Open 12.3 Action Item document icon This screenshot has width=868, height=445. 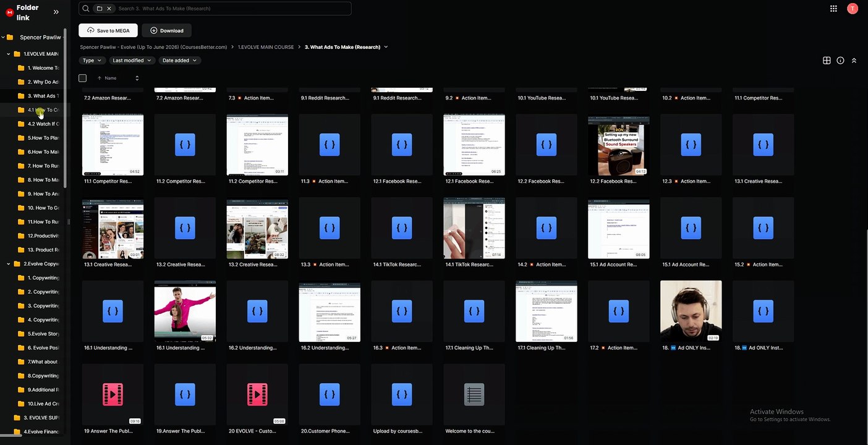[x=691, y=145]
